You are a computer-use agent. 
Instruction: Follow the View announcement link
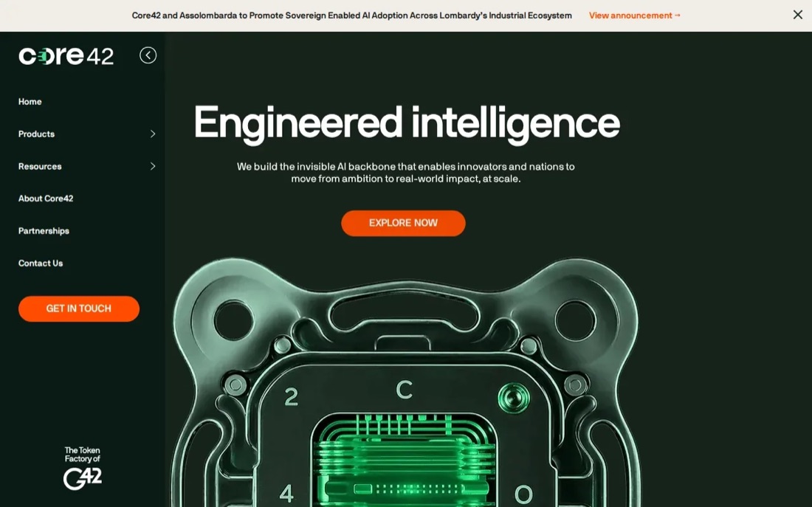(635, 15)
